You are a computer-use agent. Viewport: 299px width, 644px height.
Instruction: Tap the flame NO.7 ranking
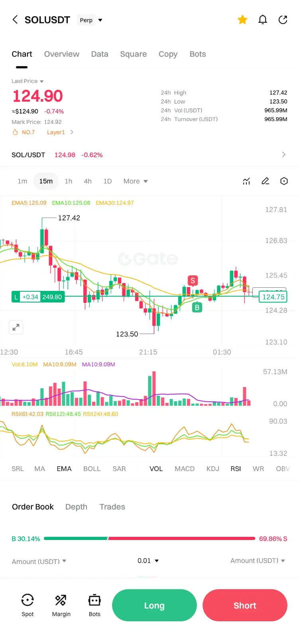tap(24, 132)
